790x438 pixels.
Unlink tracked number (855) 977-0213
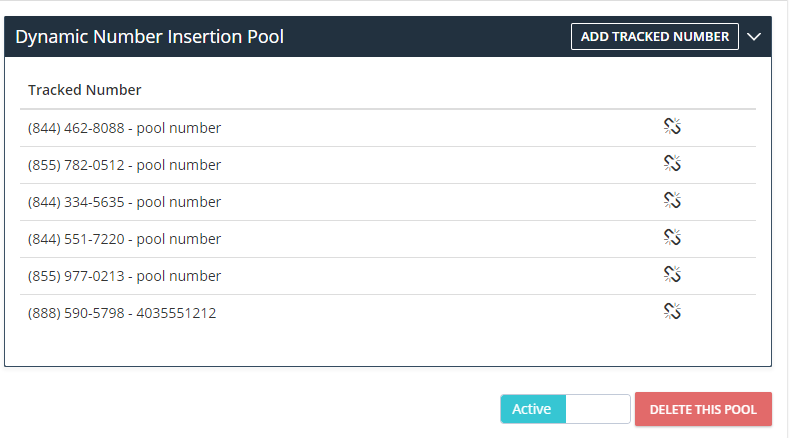click(x=672, y=274)
